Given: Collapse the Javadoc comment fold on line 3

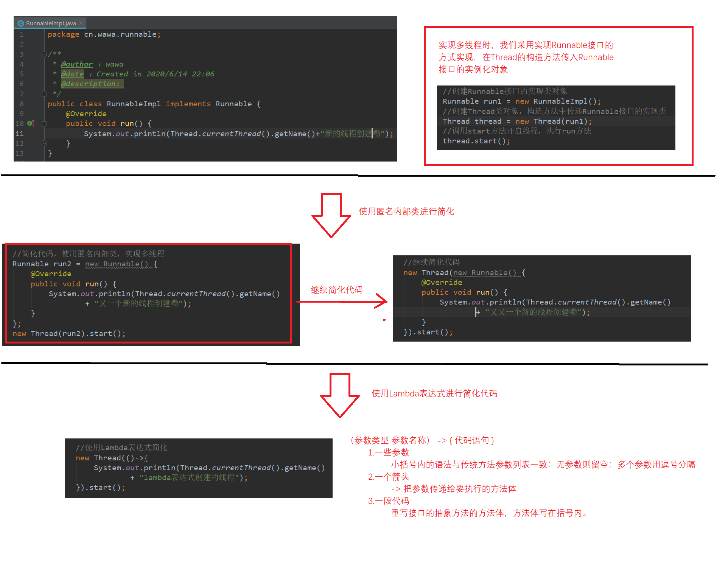Looking at the screenshot, I should (44, 54).
